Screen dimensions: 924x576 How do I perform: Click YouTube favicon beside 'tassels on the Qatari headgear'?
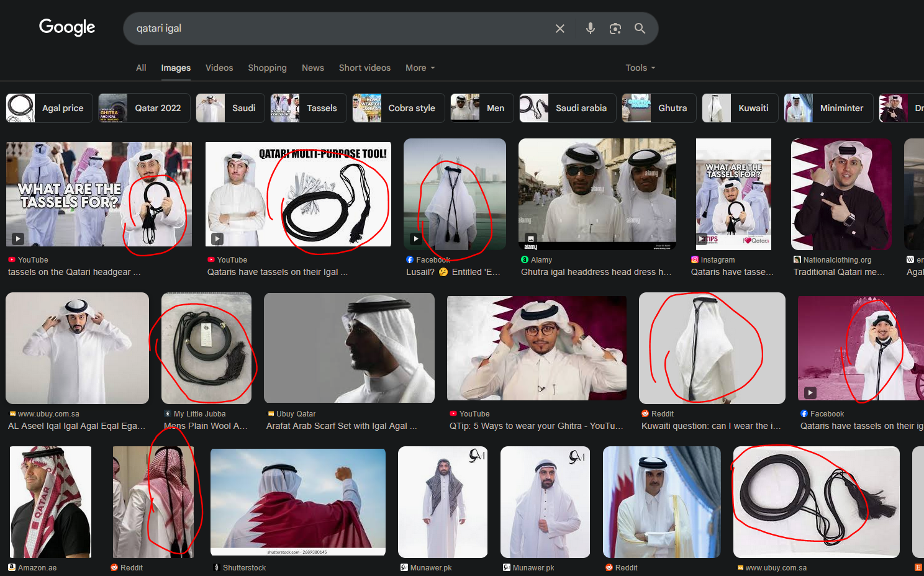pyautogui.click(x=12, y=260)
